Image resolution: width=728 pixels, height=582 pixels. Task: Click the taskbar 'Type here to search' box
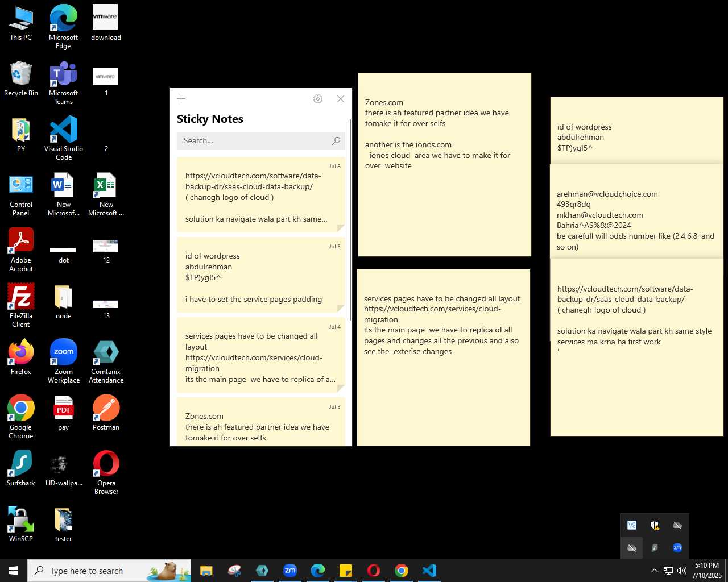(x=109, y=571)
